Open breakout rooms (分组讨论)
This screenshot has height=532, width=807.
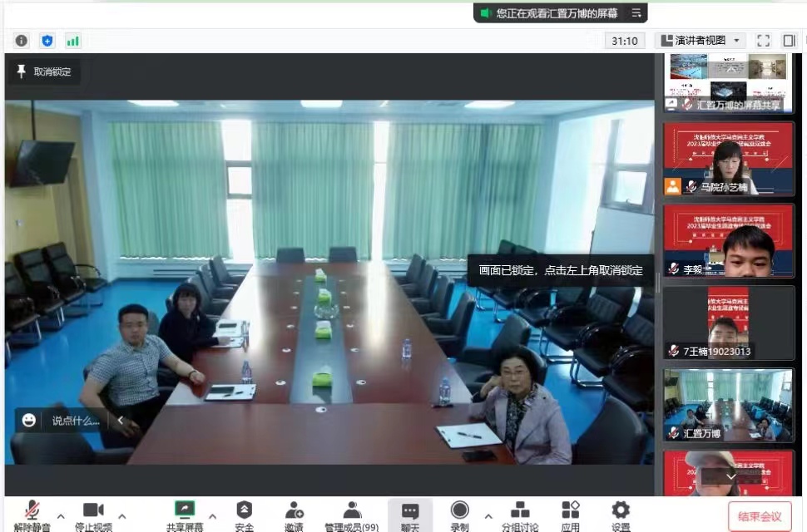pyautogui.click(x=520, y=513)
